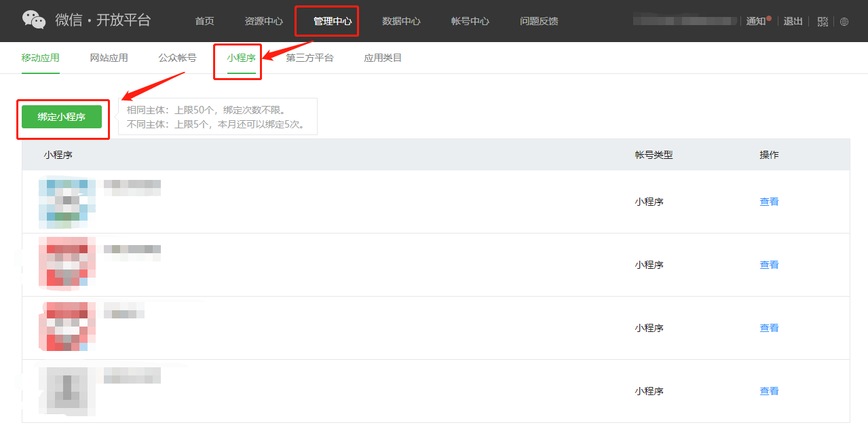Click the 操作 column header
Viewport: 868px width, 444px height.
click(x=769, y=155)
